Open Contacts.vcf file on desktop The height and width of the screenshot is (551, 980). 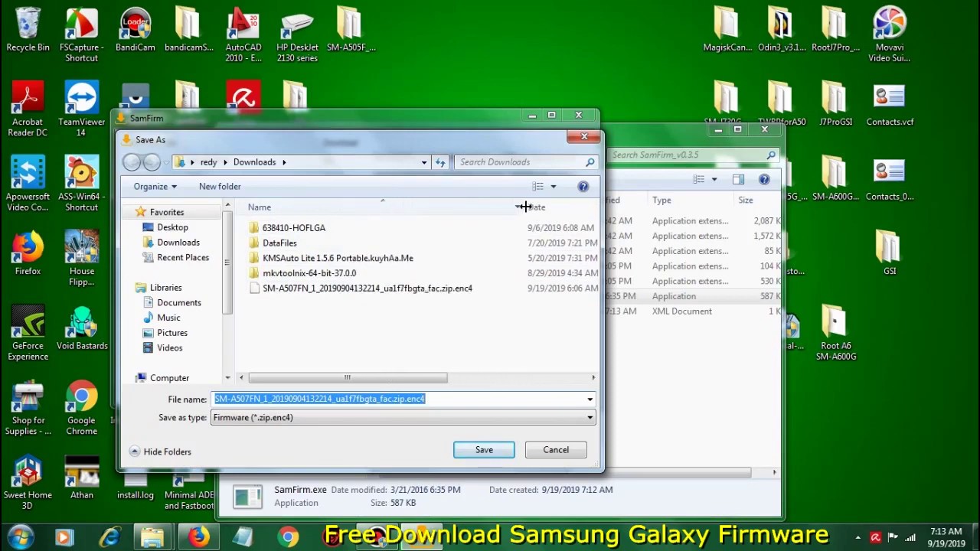[890, 105]
